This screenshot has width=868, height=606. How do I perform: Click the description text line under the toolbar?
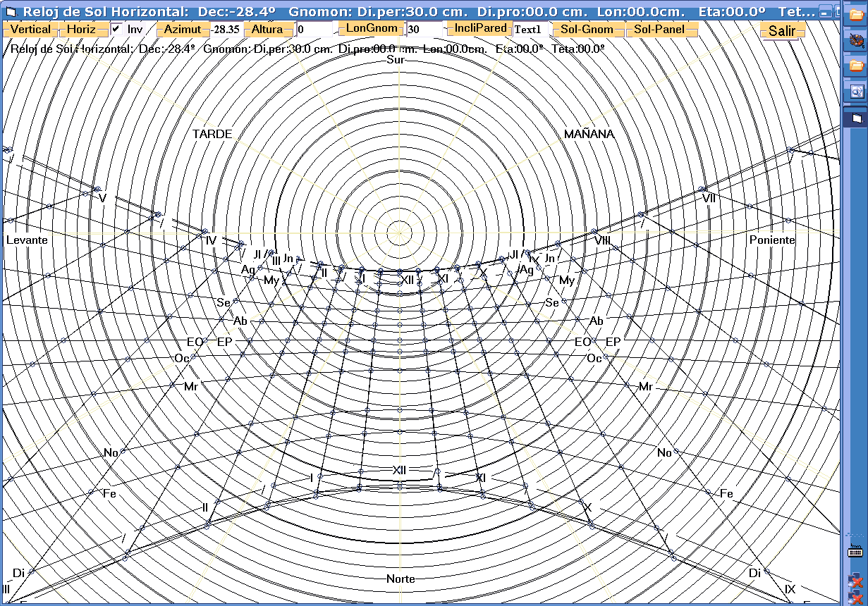(x=307, y=49)
